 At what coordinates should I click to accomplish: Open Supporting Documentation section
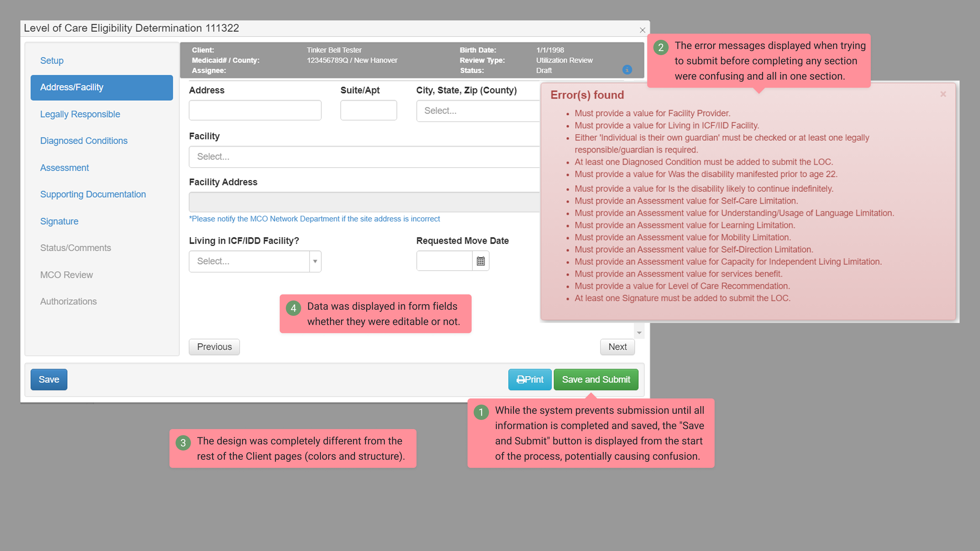pos(93,194)
